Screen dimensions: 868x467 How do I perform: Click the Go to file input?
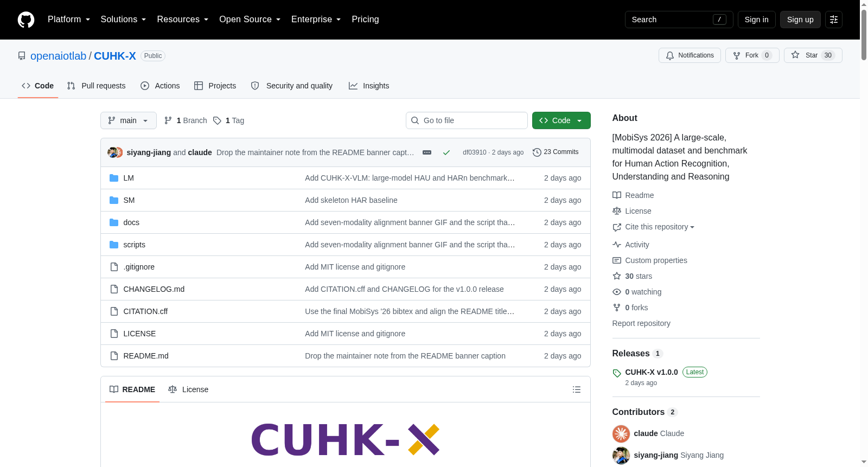click(467, 120)
